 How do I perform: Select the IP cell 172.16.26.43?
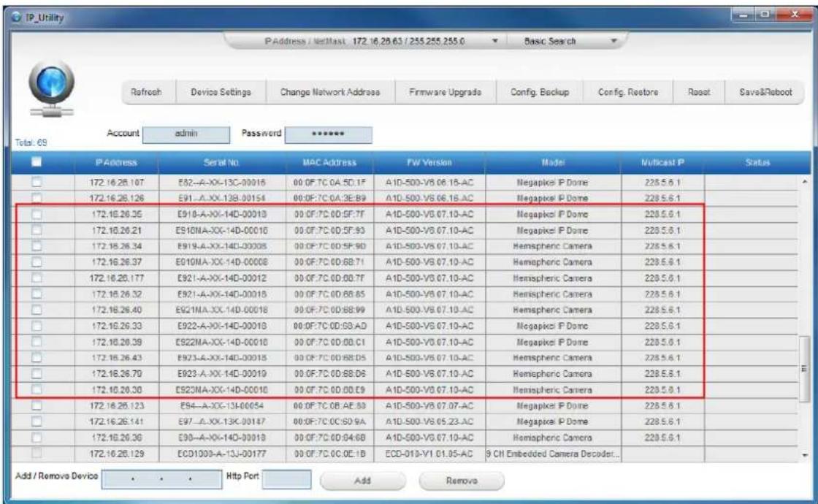click(x=116, y=357)
